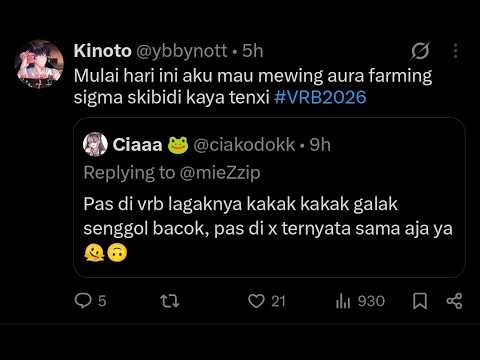Open the @ciakodokk handle
The width and height of the screenshot is (480, 360).
tap(244, 145)
